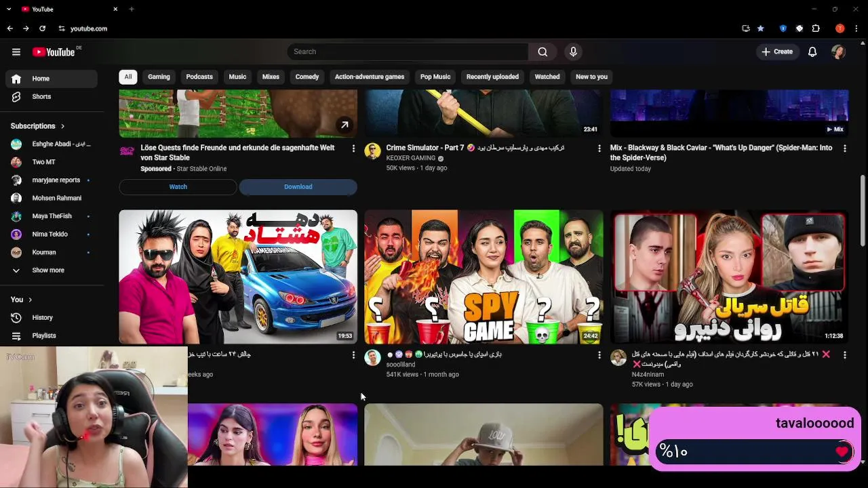Click browser forward arrow
Viewport: 868px width, 488px height.
pos(26,28)
